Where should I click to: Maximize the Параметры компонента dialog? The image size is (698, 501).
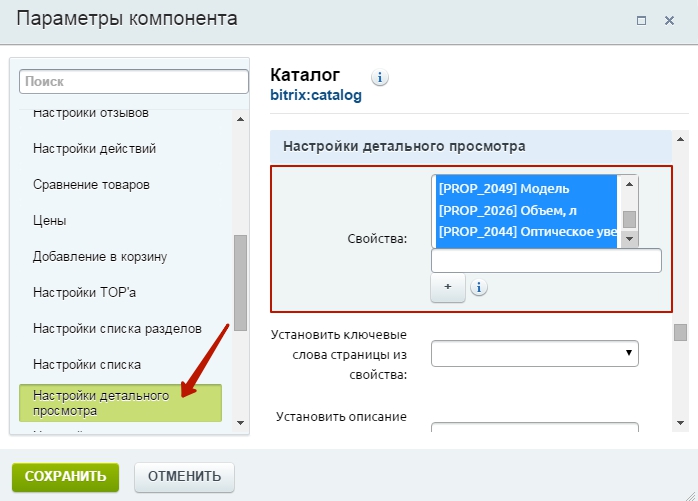tap(641, 20)
